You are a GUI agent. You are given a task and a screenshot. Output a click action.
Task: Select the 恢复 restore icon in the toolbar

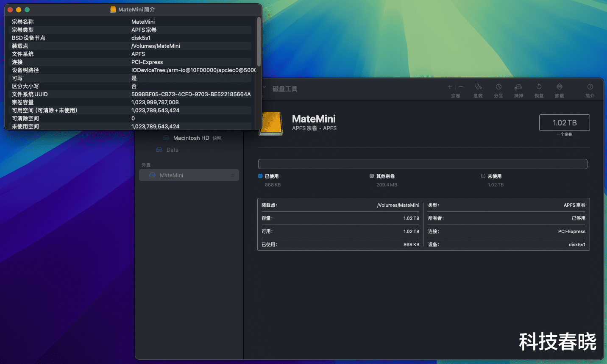[539, 86]
